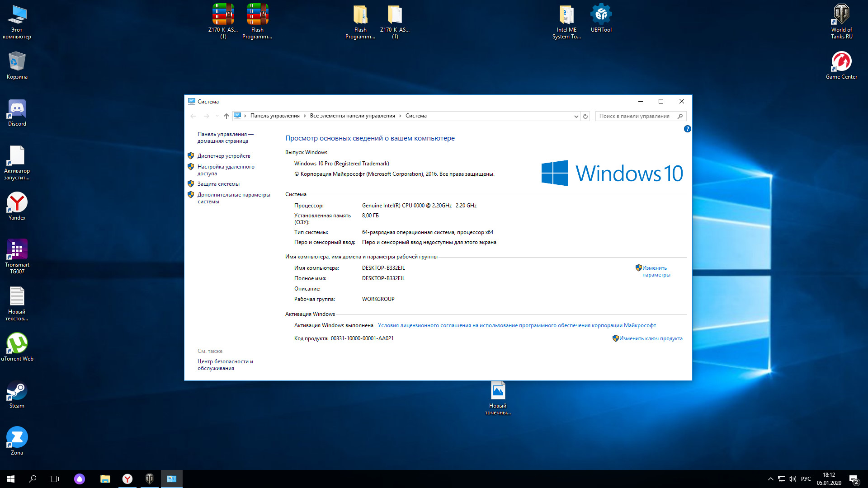Expand chevron after Панель управления breadcrumb
This screenshot has width=868, height=488.
tap(305, 116)
